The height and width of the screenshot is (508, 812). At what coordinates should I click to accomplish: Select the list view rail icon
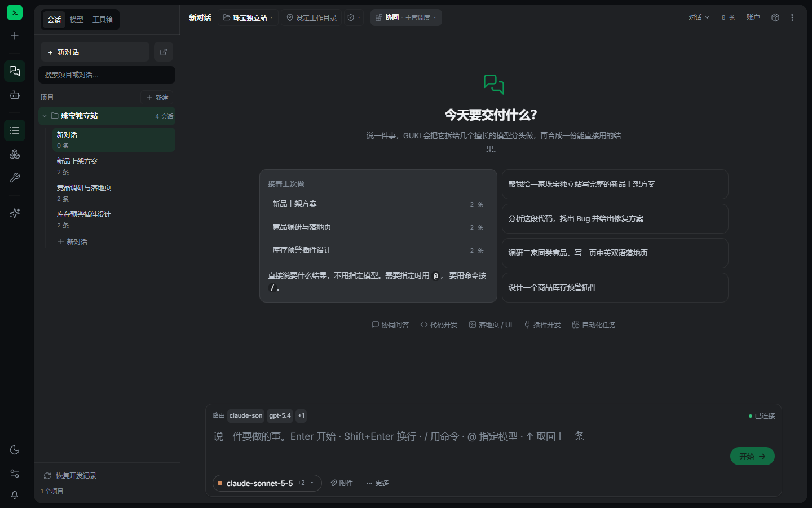click(x=15, y=130)
